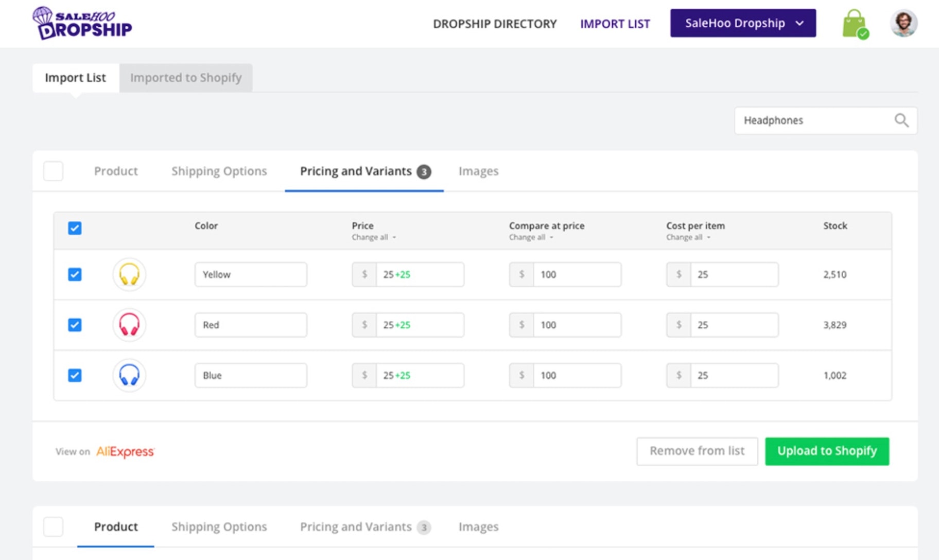Open the user profile avatar
Image resolution: width=939 pixels, height=560 pixels.
[903, 23]
